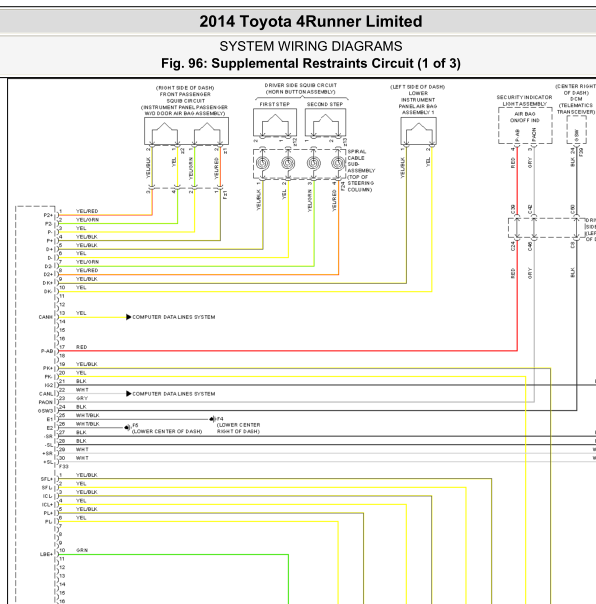The width and height of the screenshot is (596, 604).
Task: Click the E1 pin label
Action: coord(50,419)
